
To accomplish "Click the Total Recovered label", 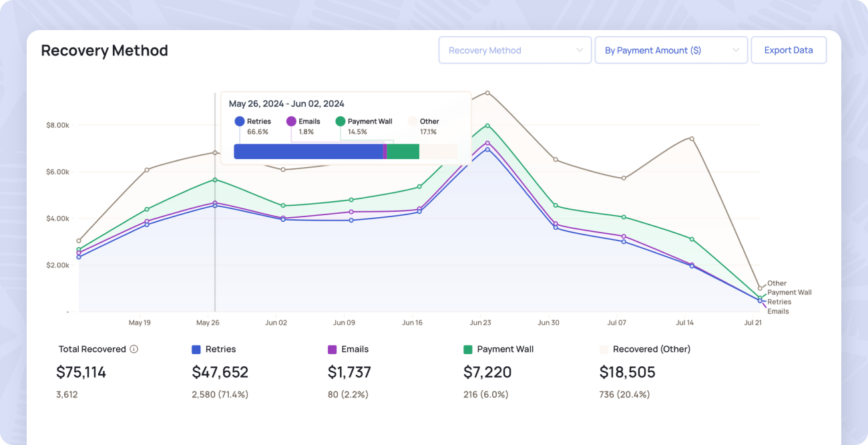I will pyautogui.click(x=93, y=349).
